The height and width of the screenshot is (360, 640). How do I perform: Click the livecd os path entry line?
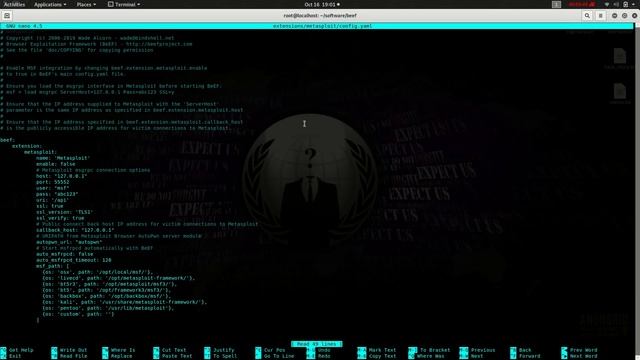tap(119, 278)
